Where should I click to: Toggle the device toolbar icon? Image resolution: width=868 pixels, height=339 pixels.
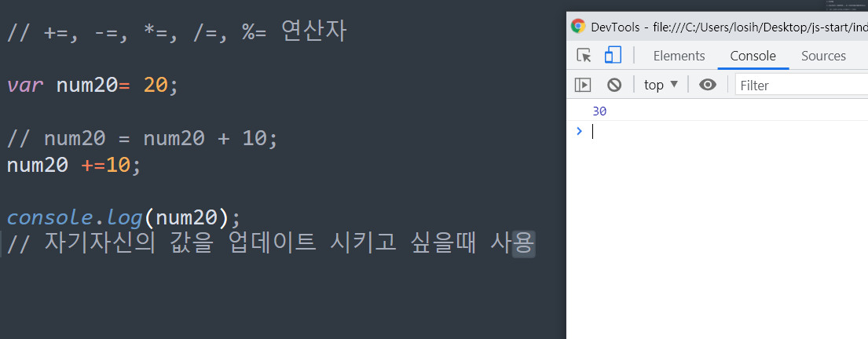[613, 55]
